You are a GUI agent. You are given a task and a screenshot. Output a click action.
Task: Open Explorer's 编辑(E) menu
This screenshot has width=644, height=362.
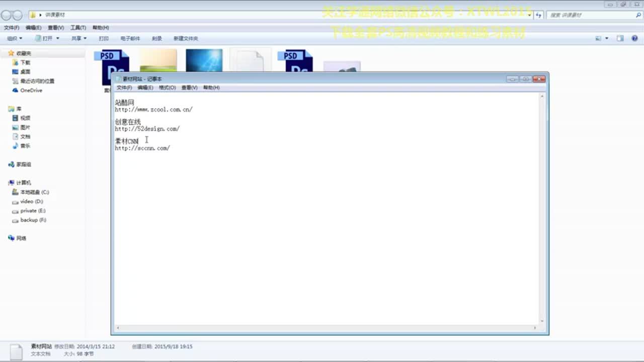coord(34,28)
